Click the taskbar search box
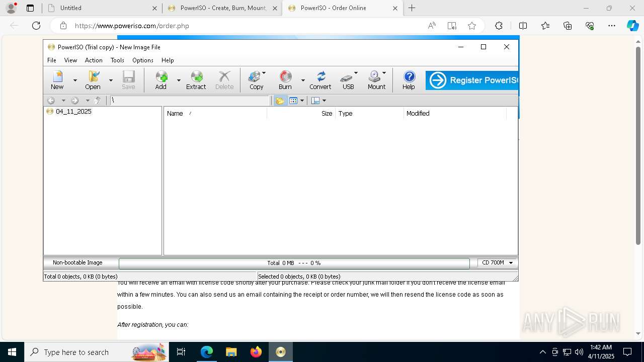 [97, 352]
